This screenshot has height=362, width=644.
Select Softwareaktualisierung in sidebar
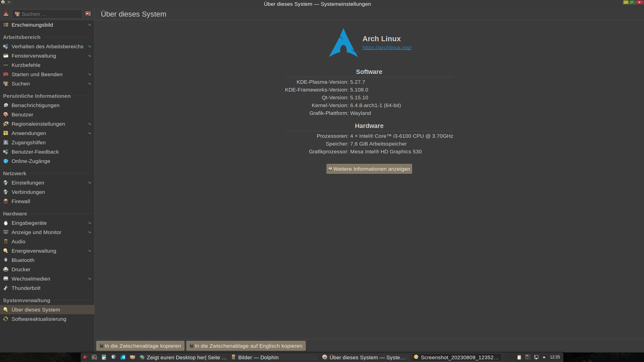pyautogui.click(x=39, y=319)
